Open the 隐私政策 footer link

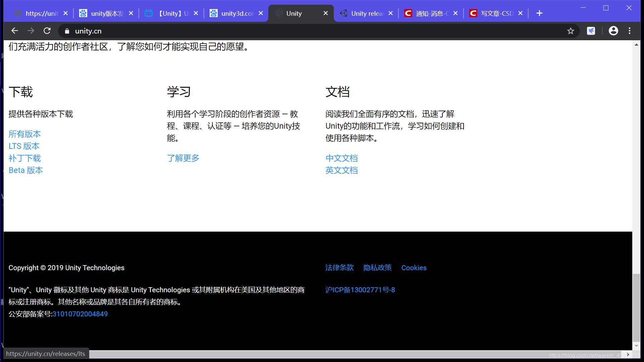pos(378,268)
